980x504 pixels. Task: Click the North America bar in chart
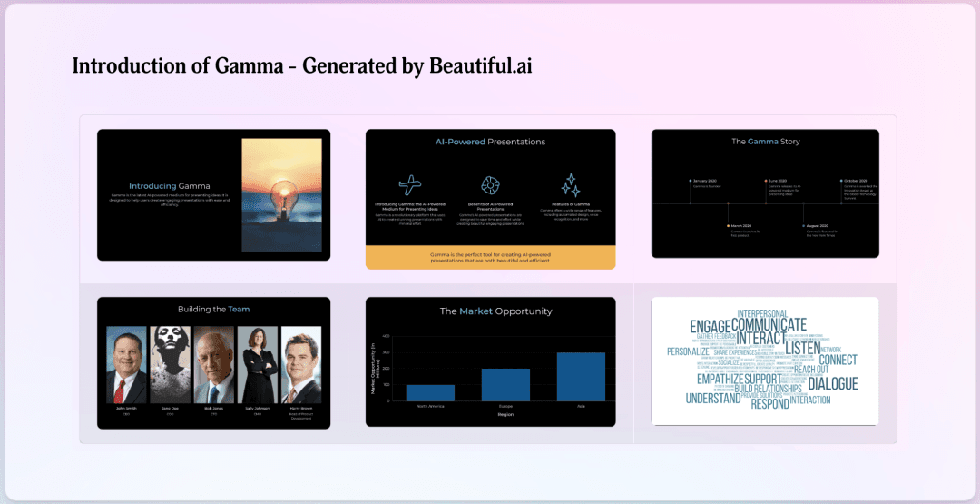pos(430,392)
